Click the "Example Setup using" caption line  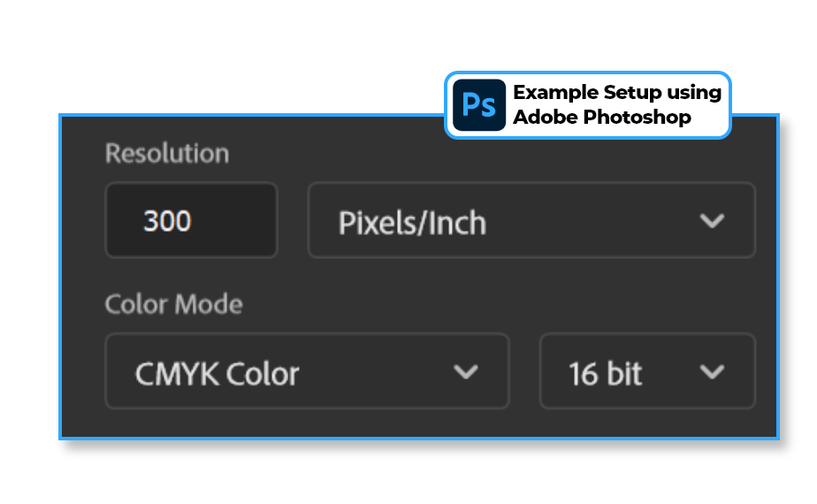tap(616, 93)
